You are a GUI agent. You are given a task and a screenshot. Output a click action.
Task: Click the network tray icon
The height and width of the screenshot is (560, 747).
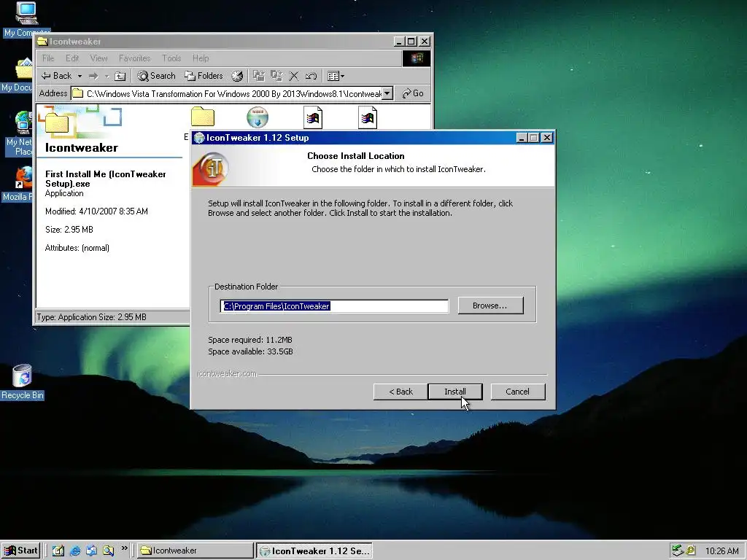677,551
